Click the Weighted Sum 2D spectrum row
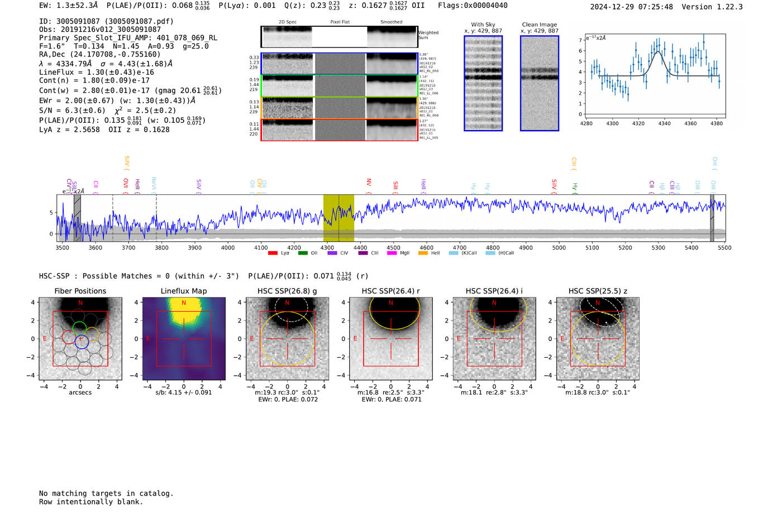This screenshot has height=532, width=782. click(340, 37)
